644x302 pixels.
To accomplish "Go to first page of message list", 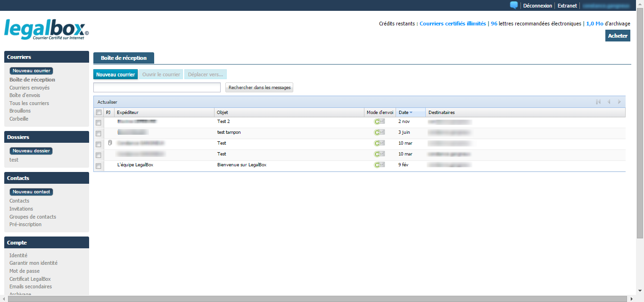I will click(x=598, y=102).
